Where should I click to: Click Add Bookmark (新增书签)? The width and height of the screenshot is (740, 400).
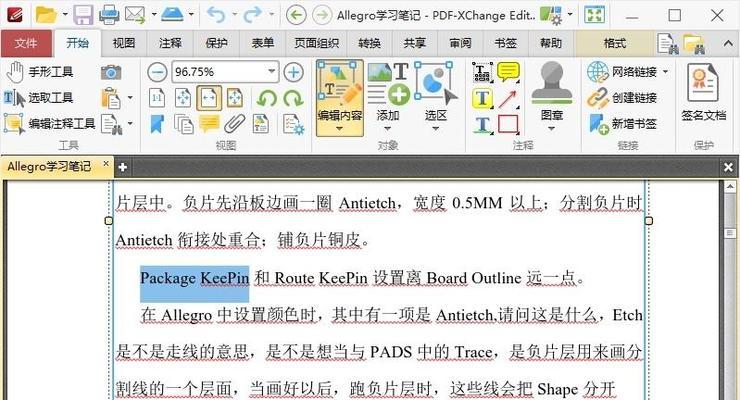(622, 124)
